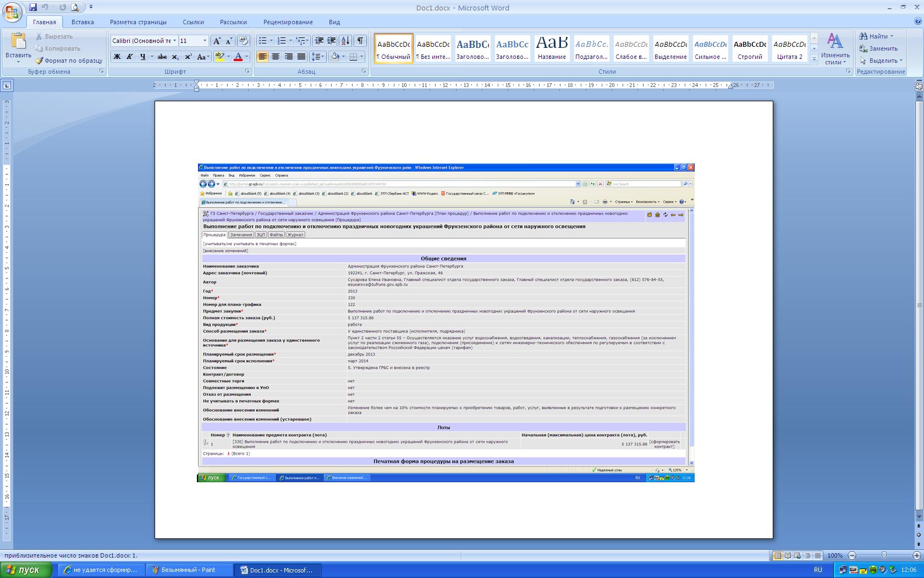
Task: Apply text highlight color
Action: coord(219,57)
